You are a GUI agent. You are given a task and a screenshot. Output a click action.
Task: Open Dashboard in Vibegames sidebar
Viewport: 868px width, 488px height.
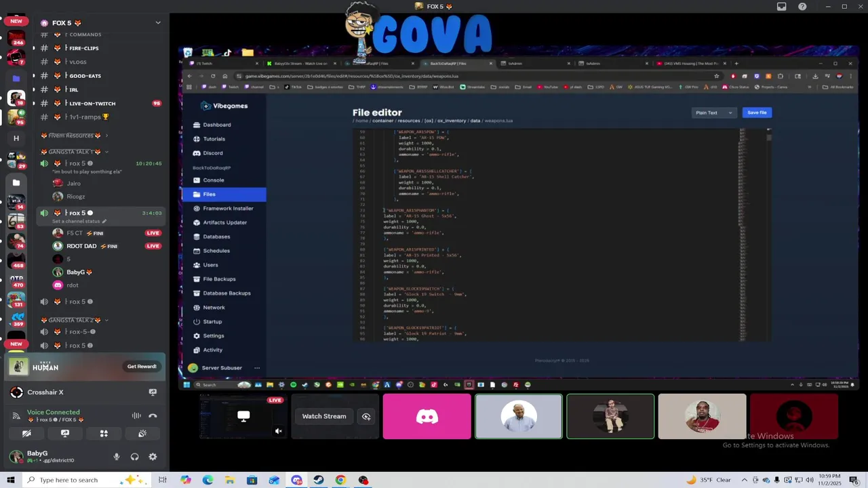click(x=216, y=125)
